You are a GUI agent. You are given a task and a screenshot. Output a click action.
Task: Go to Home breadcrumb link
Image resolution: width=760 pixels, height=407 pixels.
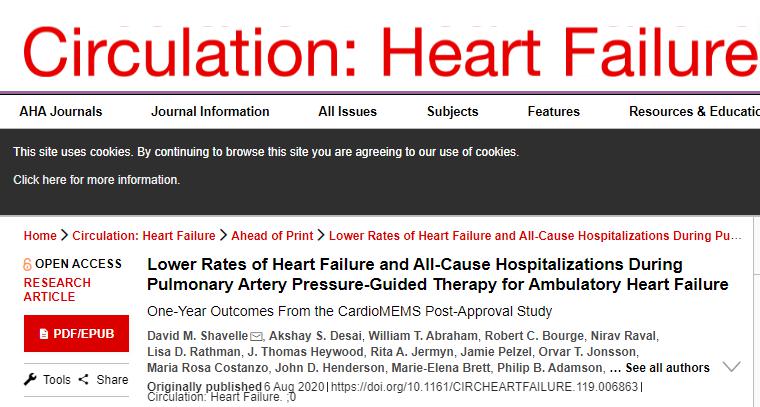(x=40, y=236)
